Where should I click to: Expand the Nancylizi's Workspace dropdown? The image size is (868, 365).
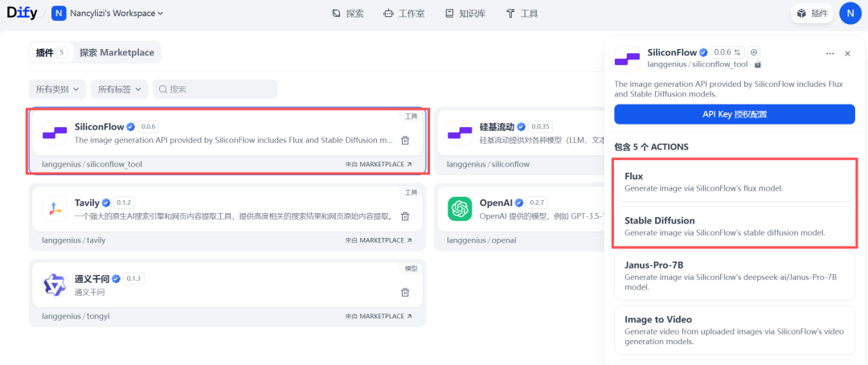pos(117,14)
